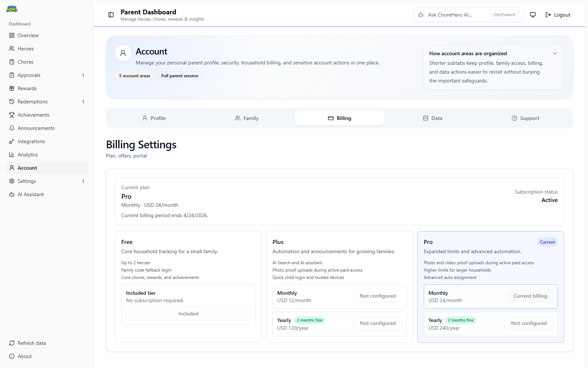Image resolution: width=588 pixels, height=368 pixels.
Task: Open the Rewards section
Action: coord(27,88)
